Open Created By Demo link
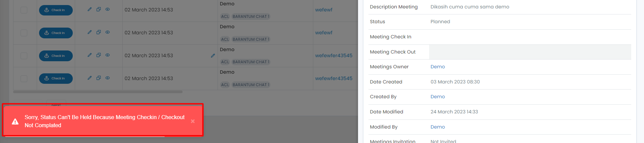 [438, 97]
